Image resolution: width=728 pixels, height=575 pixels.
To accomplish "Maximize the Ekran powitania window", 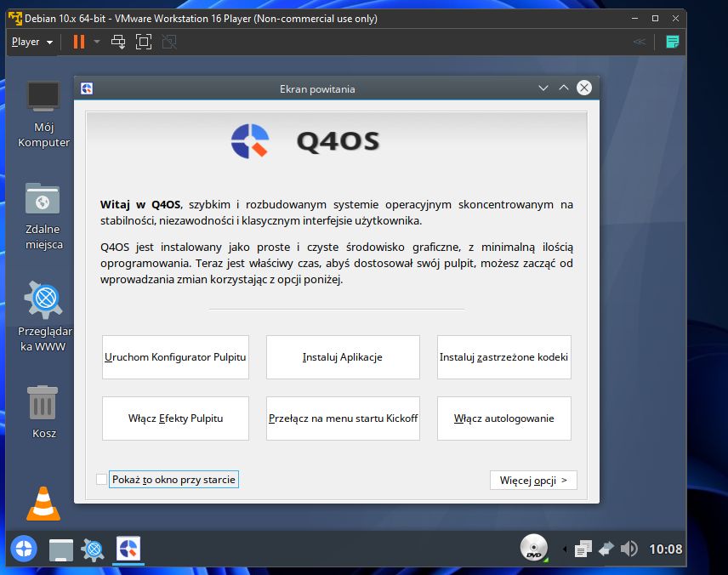I will (564, 88).
